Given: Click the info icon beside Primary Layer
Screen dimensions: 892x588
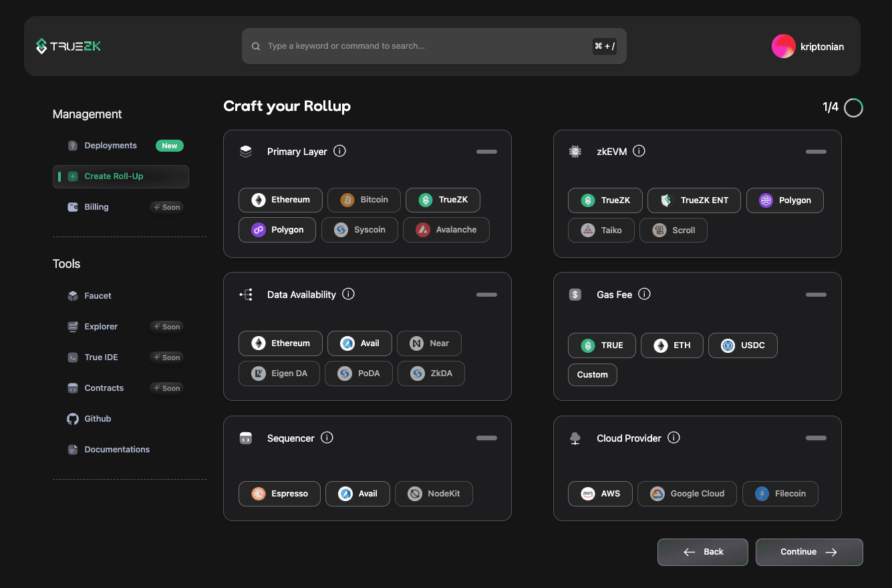Looking at the screenshot, I should click(x=339, y=151).
